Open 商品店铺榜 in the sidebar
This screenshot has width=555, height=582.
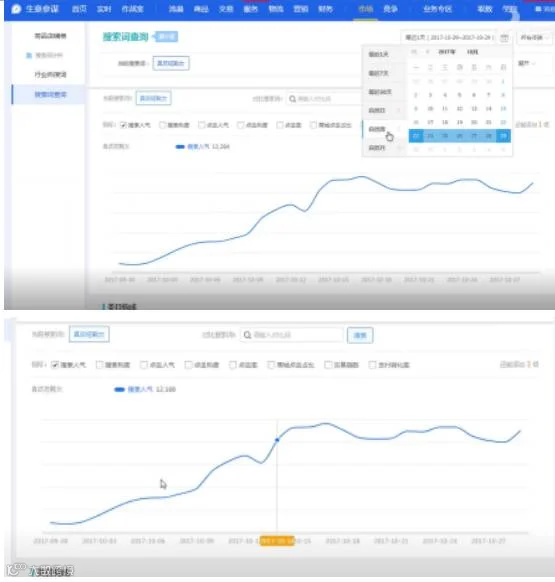click(50, 36)
